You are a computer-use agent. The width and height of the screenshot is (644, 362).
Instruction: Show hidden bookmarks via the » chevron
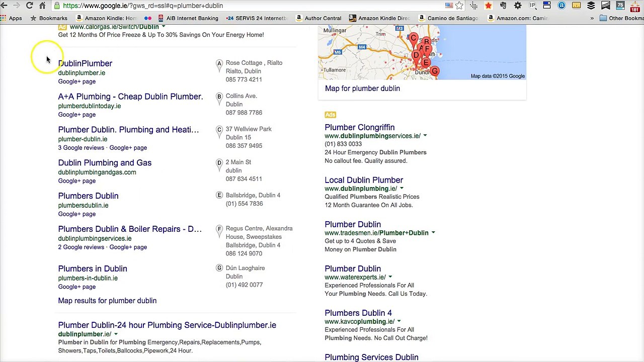592,18
